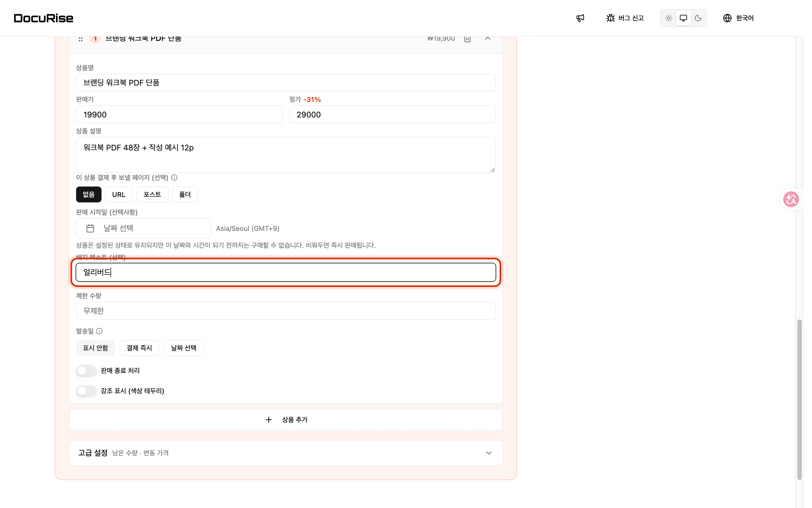812x508 pixels.
Task: Click the DocuRise logo
Action: coord(44,18)
